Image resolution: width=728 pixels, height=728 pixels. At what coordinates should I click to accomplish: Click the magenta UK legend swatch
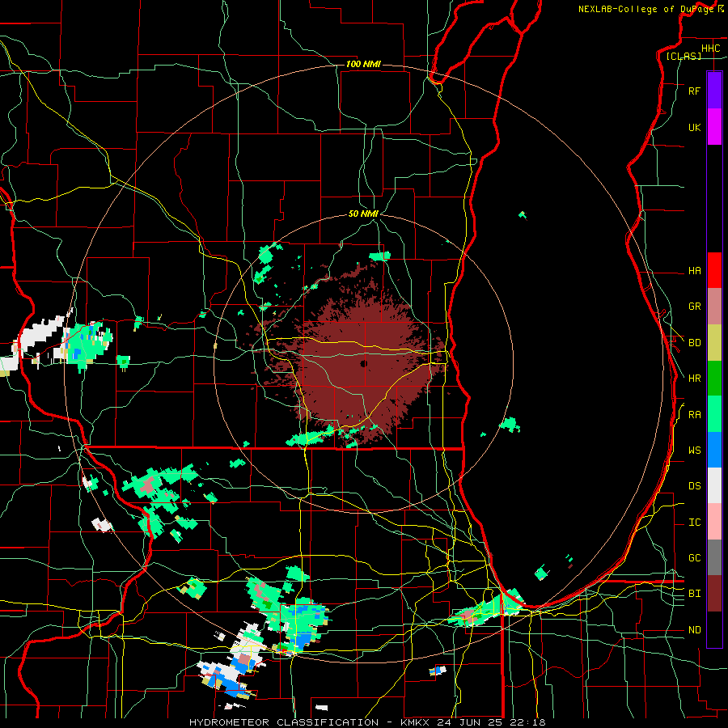(x=714, y=127)
